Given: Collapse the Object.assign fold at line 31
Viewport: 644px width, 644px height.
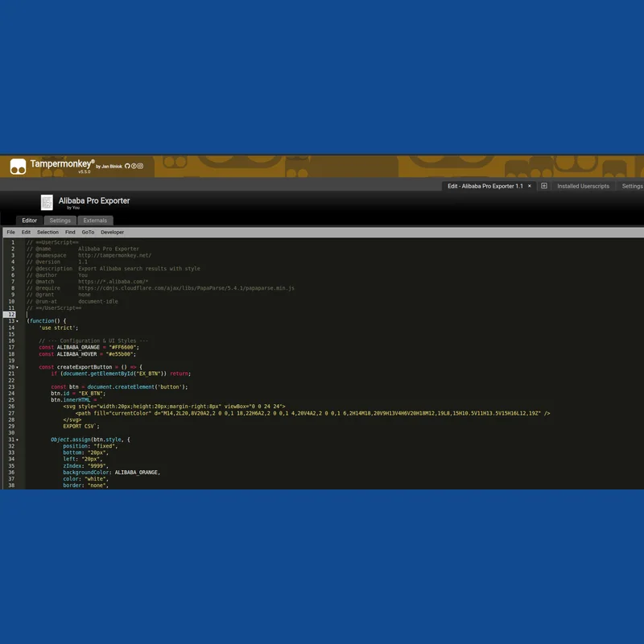Looking at the screenshot, I should pyautogui.click(x=17, y=440).
